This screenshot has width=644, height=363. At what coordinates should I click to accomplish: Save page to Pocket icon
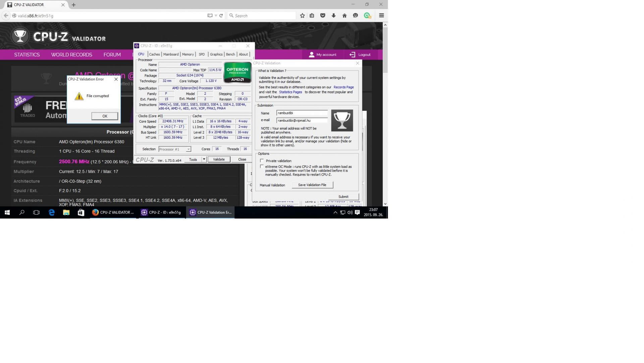click(323, 15)
